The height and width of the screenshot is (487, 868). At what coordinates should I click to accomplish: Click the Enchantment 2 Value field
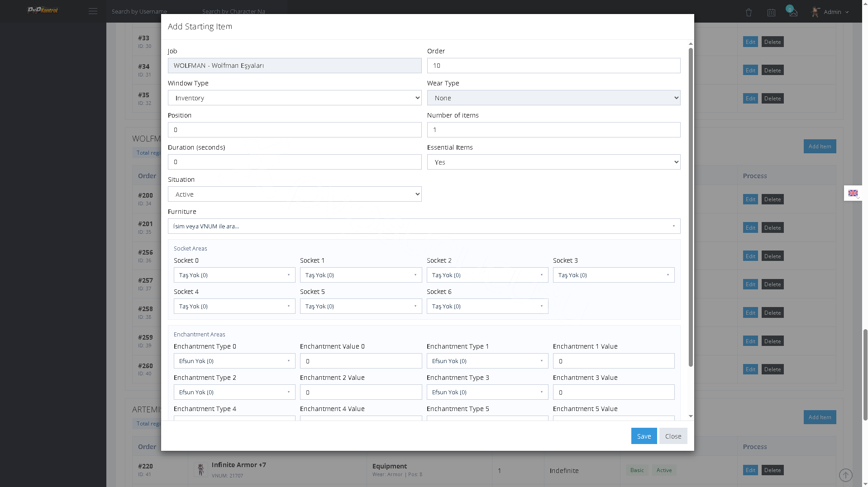(361, 392)
